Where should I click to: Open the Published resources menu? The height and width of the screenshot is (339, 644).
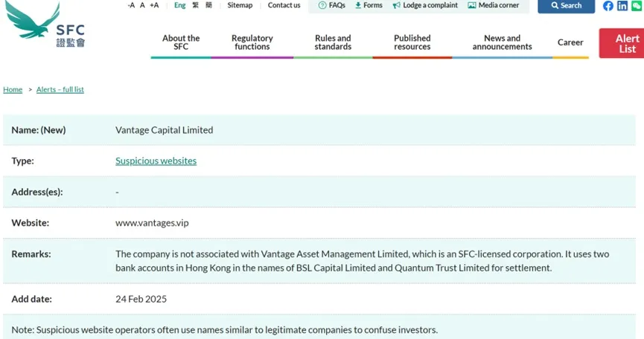pos(412,42)
